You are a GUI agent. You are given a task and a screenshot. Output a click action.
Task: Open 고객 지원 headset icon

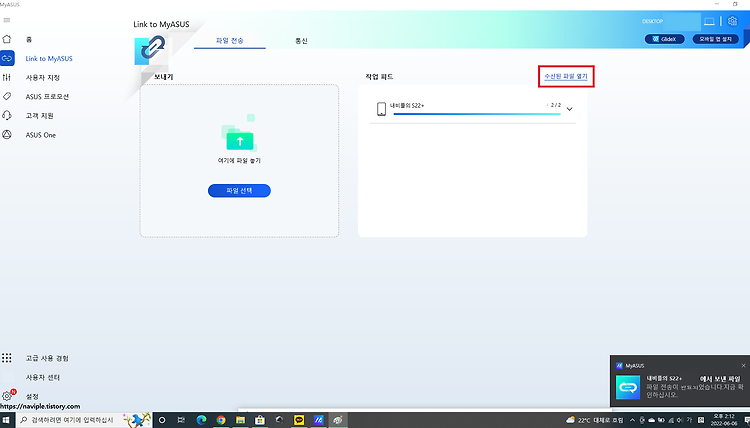(7, 115)
